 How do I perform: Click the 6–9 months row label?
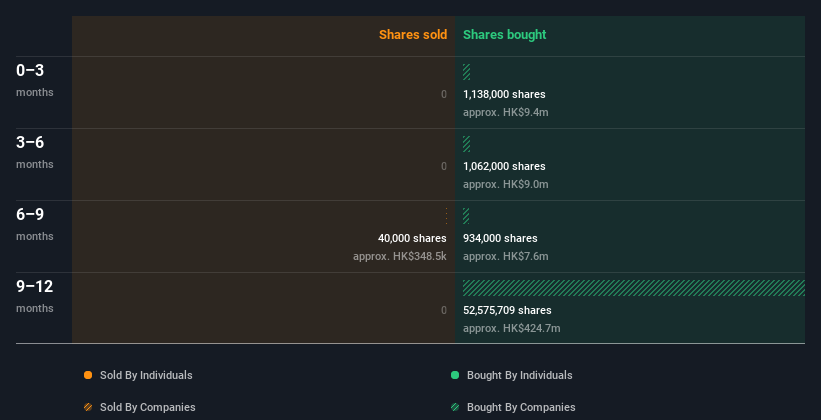click(x=35, y=224)
